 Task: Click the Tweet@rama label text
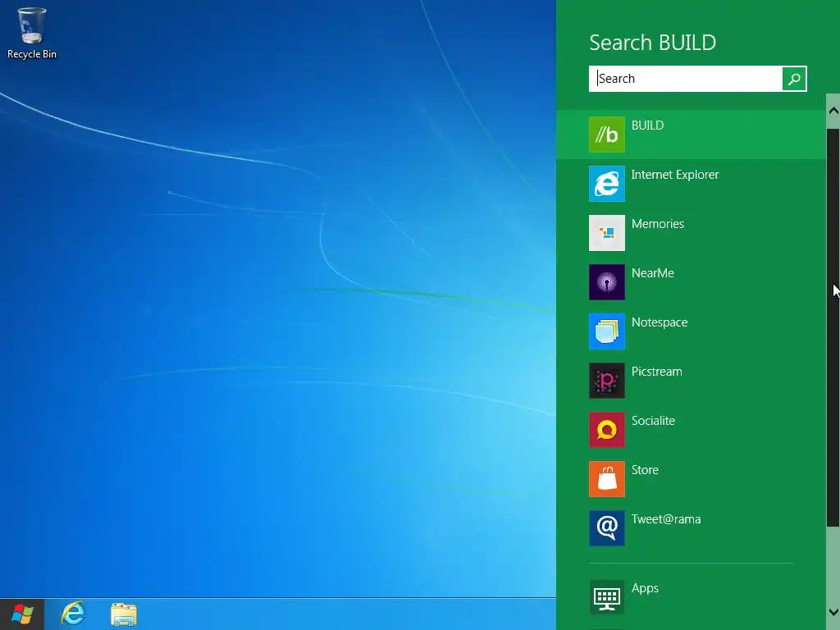pyautogui.click(x=666, y=519)
